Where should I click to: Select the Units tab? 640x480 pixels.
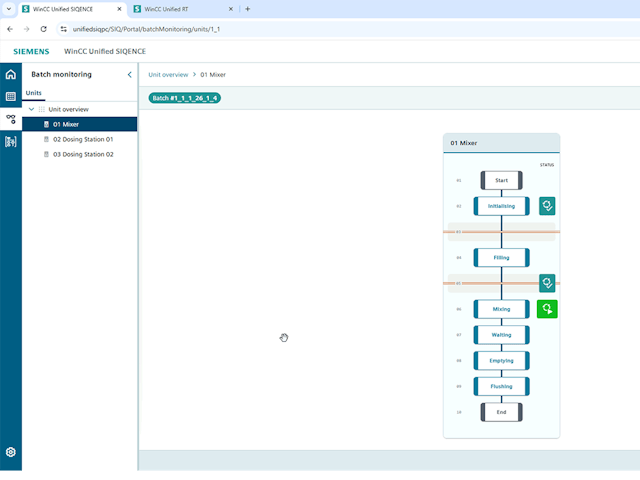[x=33, y=93]
